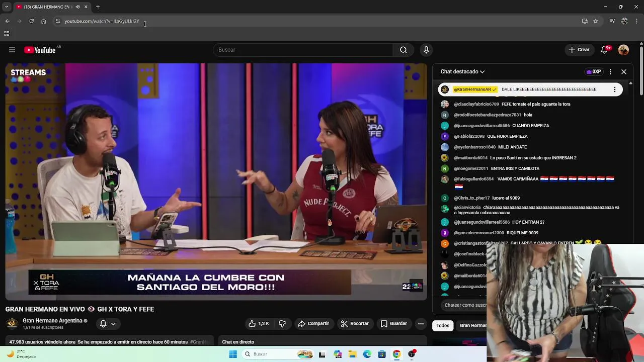The width and height of the screenshot is (644, 362).
Task: Click username @Chris_to_pher17 in chat
Action: pos(472,198)
